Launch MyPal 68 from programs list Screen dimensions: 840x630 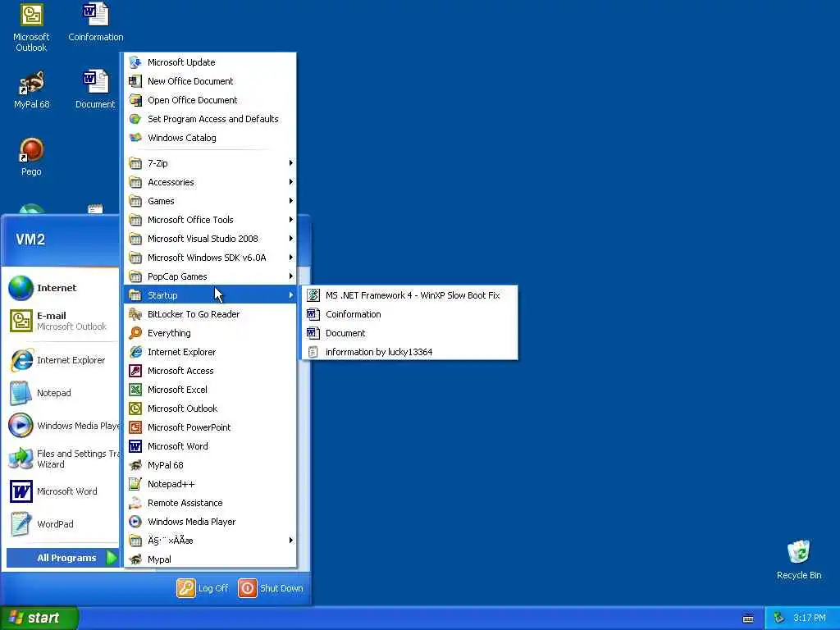(x=210, y=465)
